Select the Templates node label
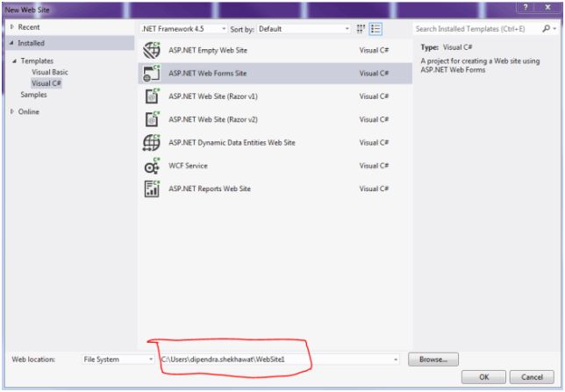 (x=37, y=61)
